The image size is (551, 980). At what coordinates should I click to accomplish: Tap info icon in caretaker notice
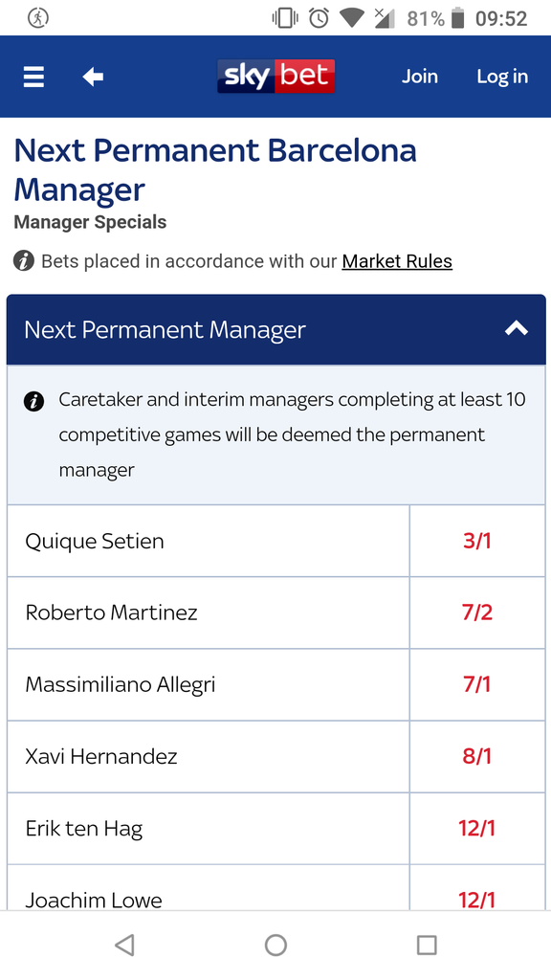(33, 401)
